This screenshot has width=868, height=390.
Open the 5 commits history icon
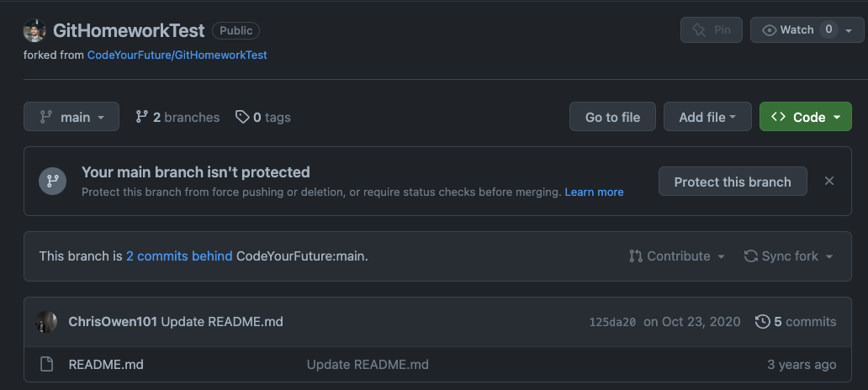point(763,322)
